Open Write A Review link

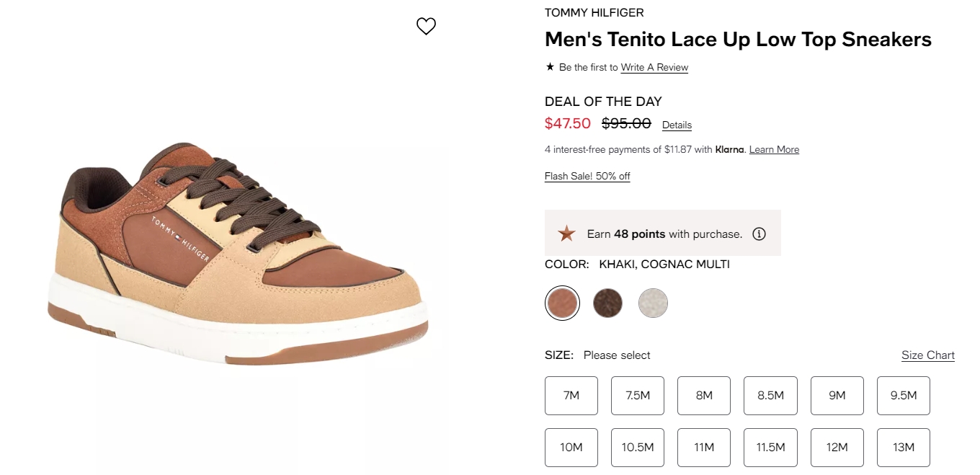[654, 67]
